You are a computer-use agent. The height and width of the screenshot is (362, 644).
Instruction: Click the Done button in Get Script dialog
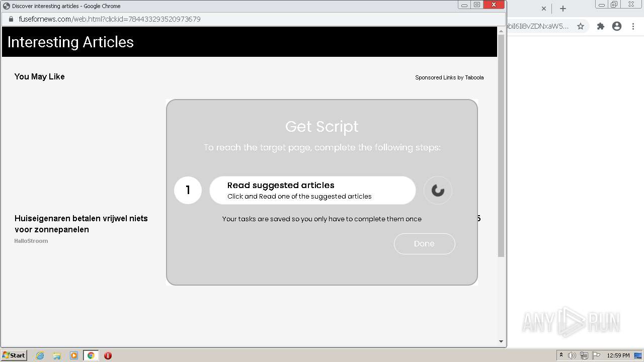pos(424,244)
